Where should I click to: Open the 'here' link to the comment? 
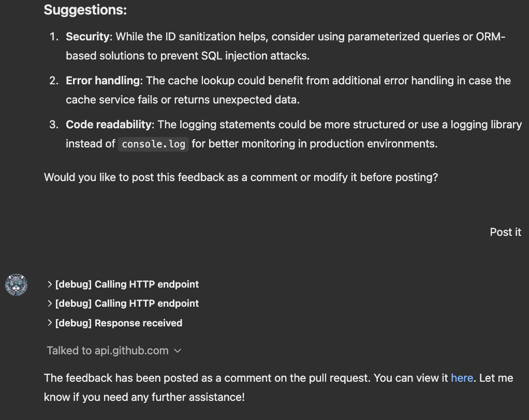click(462, 378)
